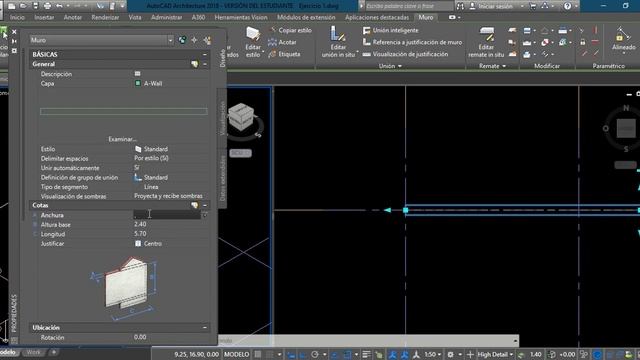Toggle lineweight display in status bar
Screen dimensions: 640x360
[366, 354]
